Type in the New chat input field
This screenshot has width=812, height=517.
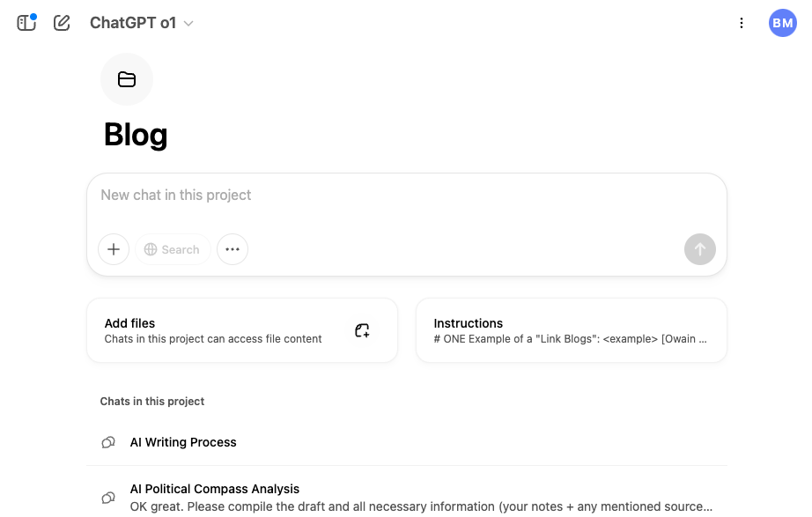tap(405, 196)
